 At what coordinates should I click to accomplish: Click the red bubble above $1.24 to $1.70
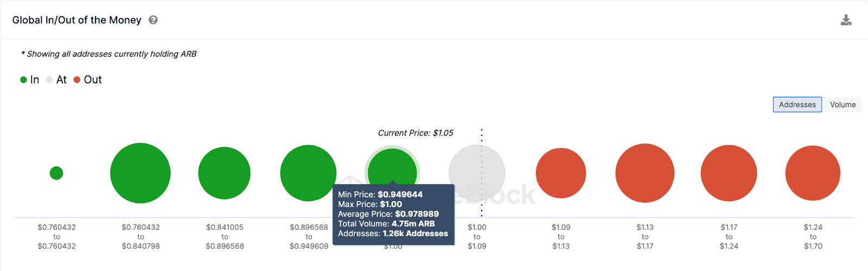[x=813, y=173]
